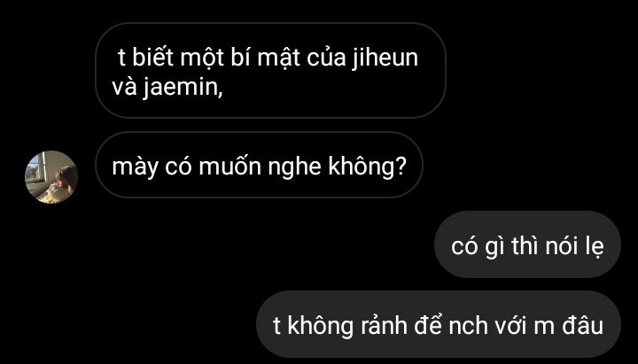Image resolution: width=638 pixels, height=364 pixels.
Task: Select the 't không rảnh để nch' message
Action: coord(439,324)
